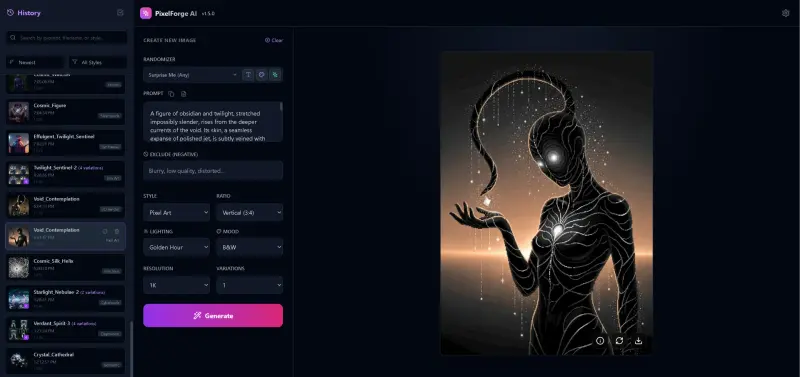The image size is (800, 377).
Task: Open the Lighting dropdown showing Golden Hour
Action: point(177,247)
